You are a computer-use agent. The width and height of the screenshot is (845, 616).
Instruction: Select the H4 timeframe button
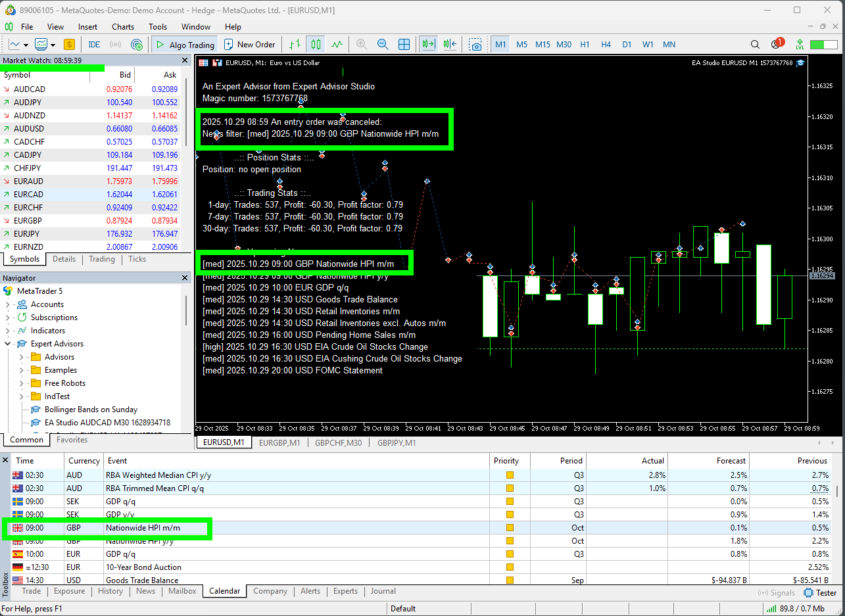tap(606, 45)
